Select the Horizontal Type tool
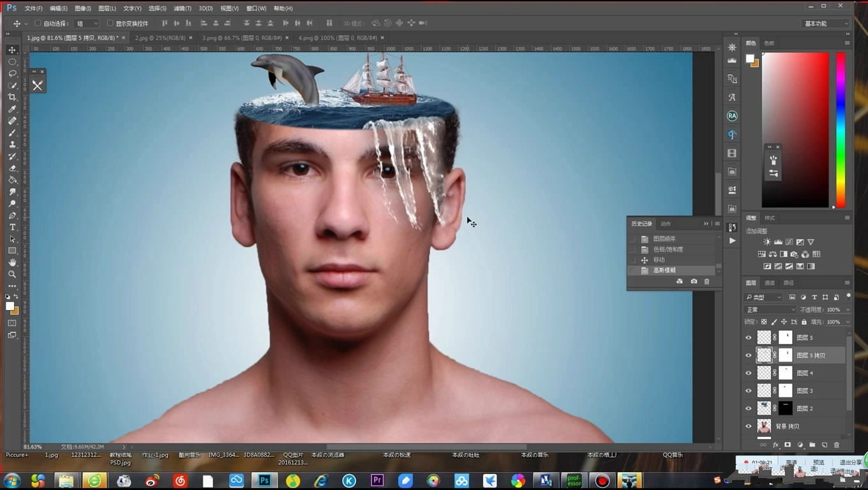Screen dimensions: 868x490 click(12, 227)
